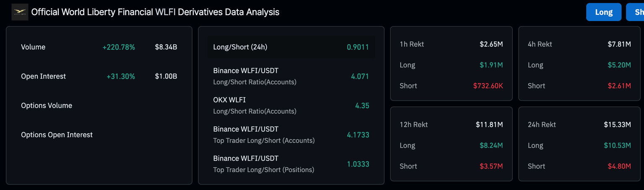Click the 24h Rekt card title
The image size is (644, 190).
[x=542, y=124]
